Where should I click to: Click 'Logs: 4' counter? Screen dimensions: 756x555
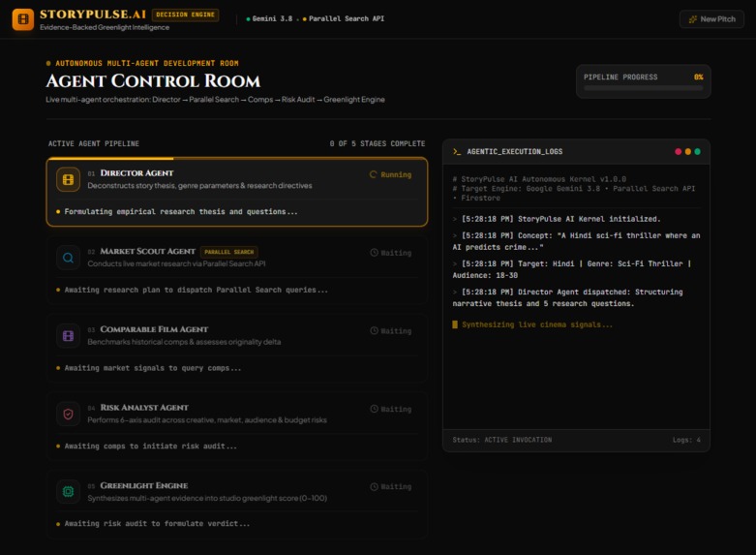point(686,440)
